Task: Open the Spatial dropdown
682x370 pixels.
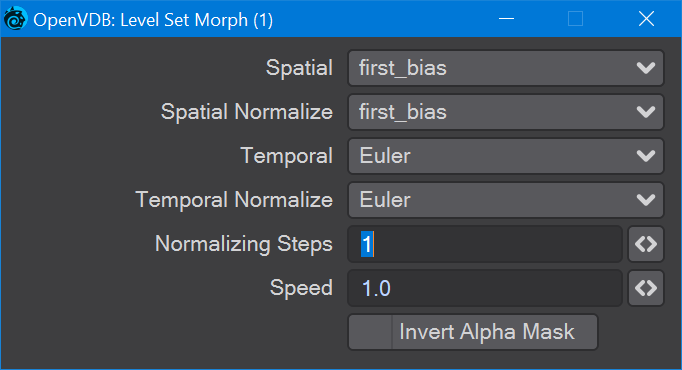Action: click(x=505, y=68)
